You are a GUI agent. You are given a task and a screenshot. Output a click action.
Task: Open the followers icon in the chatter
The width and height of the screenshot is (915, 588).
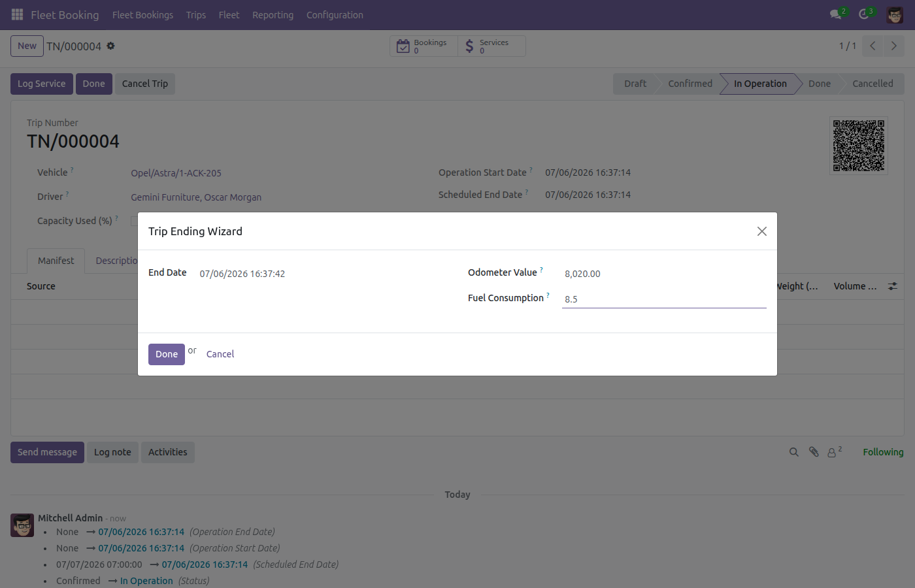pos(834,452)
